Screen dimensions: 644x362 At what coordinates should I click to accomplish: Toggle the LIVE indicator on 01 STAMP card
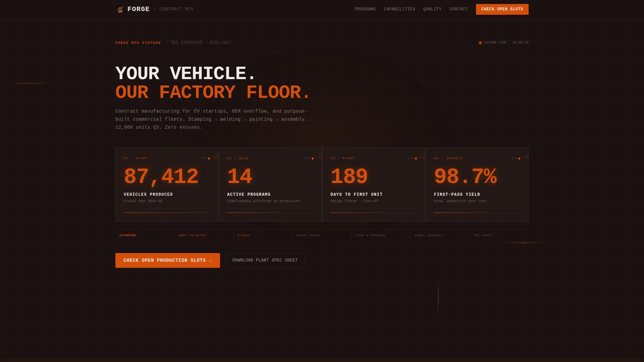209,158
